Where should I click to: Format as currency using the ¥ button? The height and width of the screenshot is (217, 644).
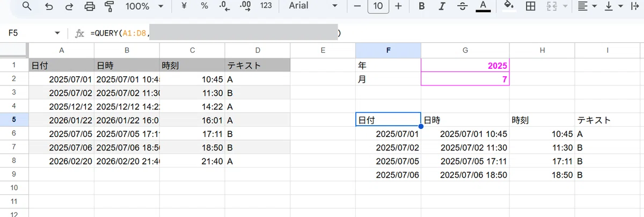point(185,6)
